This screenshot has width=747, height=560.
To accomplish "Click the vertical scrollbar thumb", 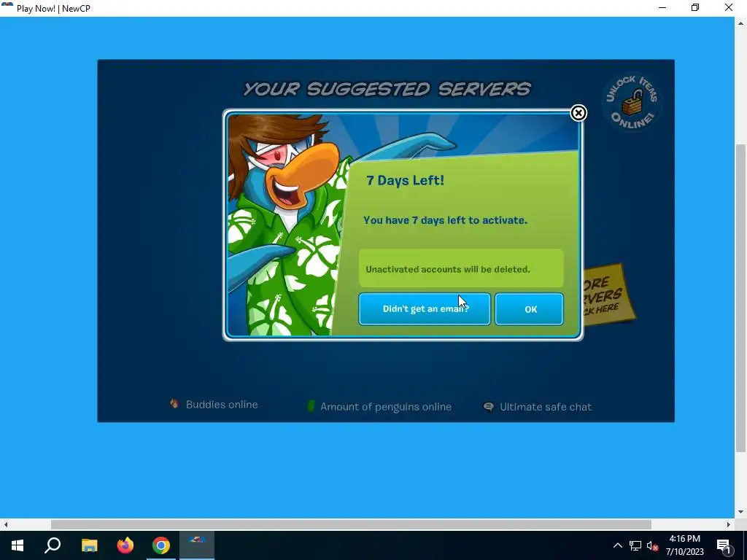I will click(x=740, y=297).
